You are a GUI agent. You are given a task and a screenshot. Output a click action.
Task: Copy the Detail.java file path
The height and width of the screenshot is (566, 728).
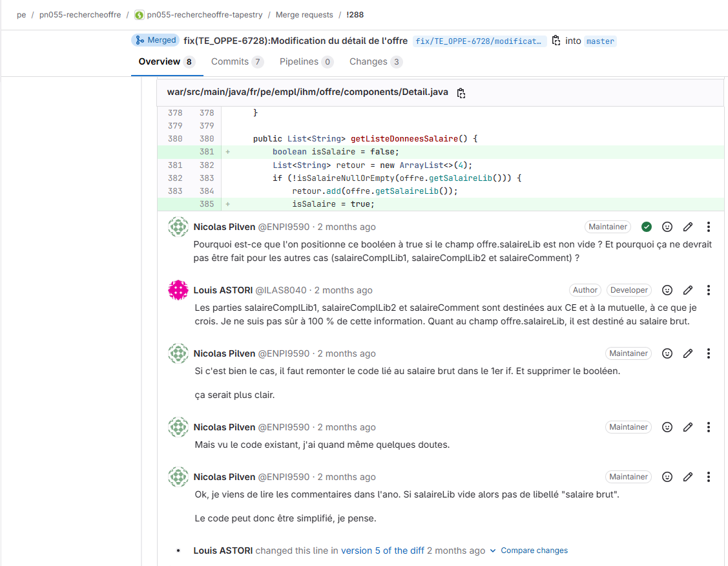461,92
